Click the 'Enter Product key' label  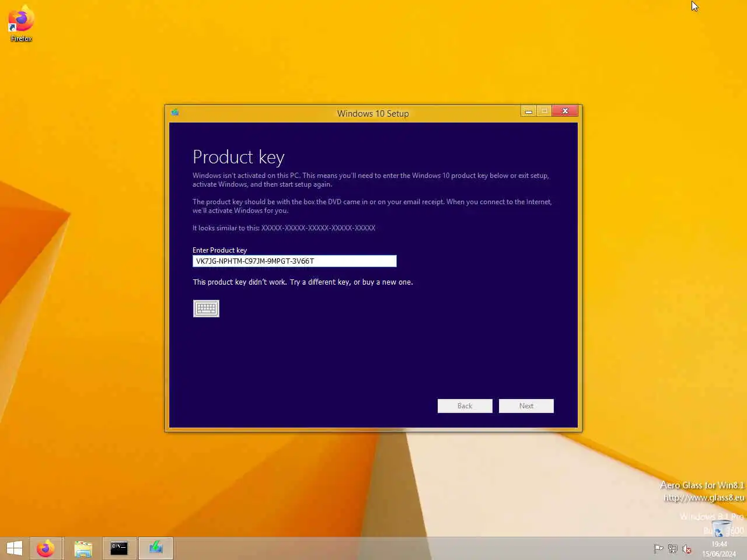219,250
